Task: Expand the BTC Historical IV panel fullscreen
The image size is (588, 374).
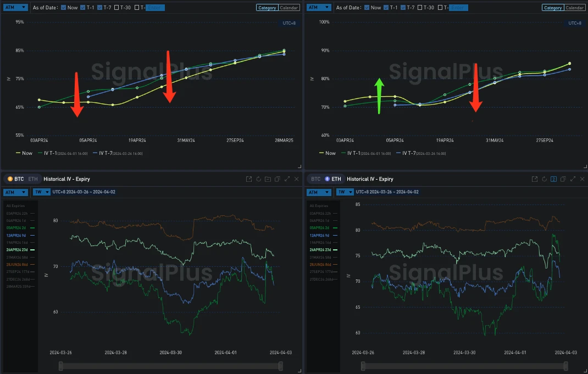Action: (287, 179)
